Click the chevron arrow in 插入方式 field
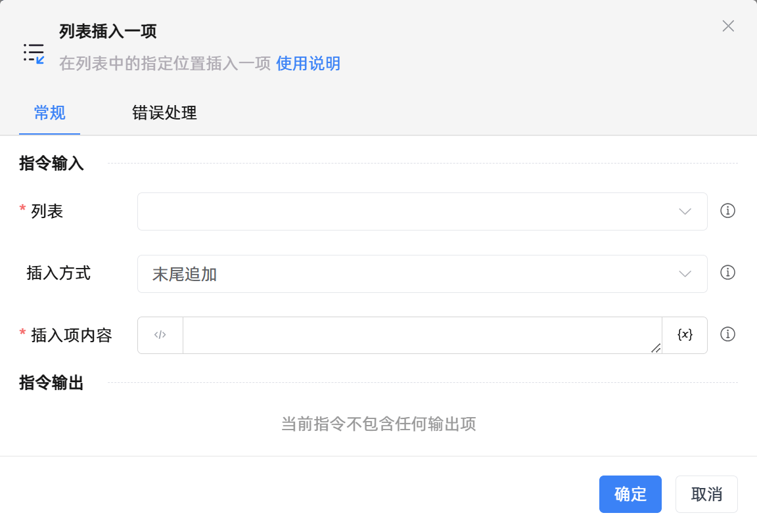The width and height of the screenshot is (757, 532). pyautogui.click(x=685, y=274)
